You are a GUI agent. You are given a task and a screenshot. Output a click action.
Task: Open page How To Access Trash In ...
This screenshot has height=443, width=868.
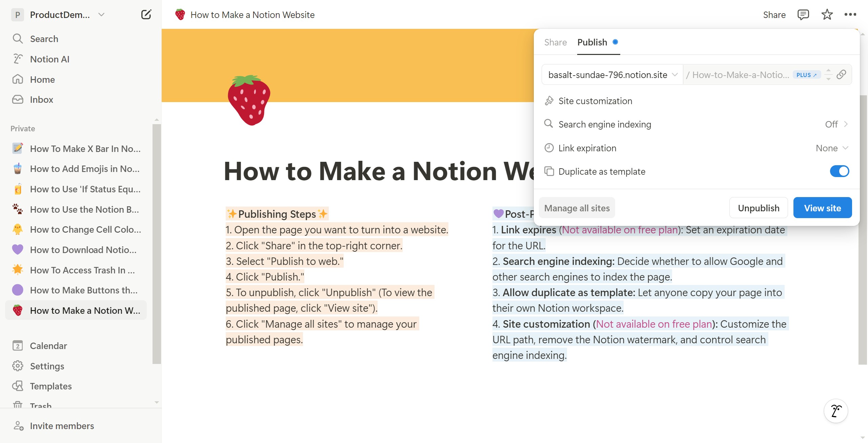click(76, 270)
